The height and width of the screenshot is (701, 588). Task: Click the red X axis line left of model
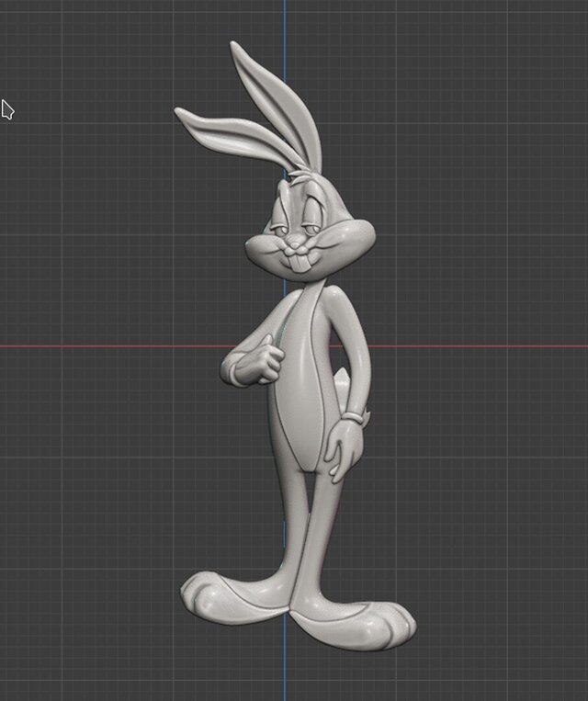pos(110,346)
